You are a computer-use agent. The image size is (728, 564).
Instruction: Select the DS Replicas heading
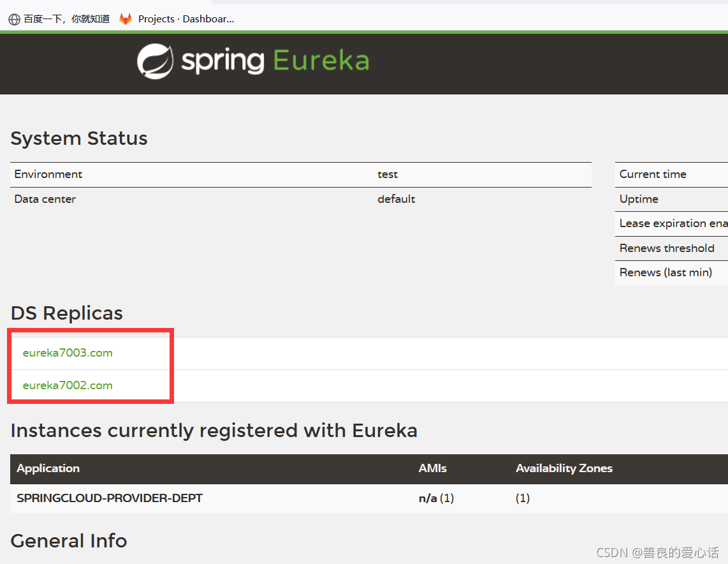[x=67, y=313]
